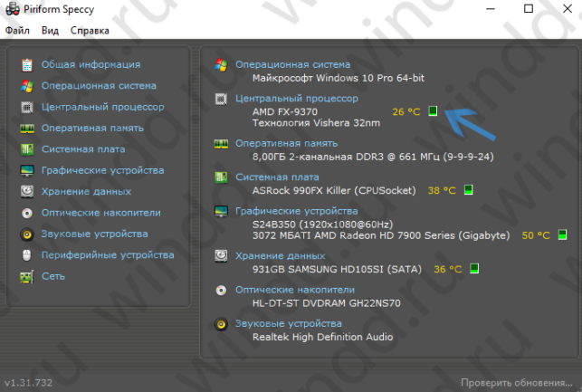The image size is (582, 392).
Task: Select Периферийные устройства in the sidebar
Action: click(x=108, y=255)
